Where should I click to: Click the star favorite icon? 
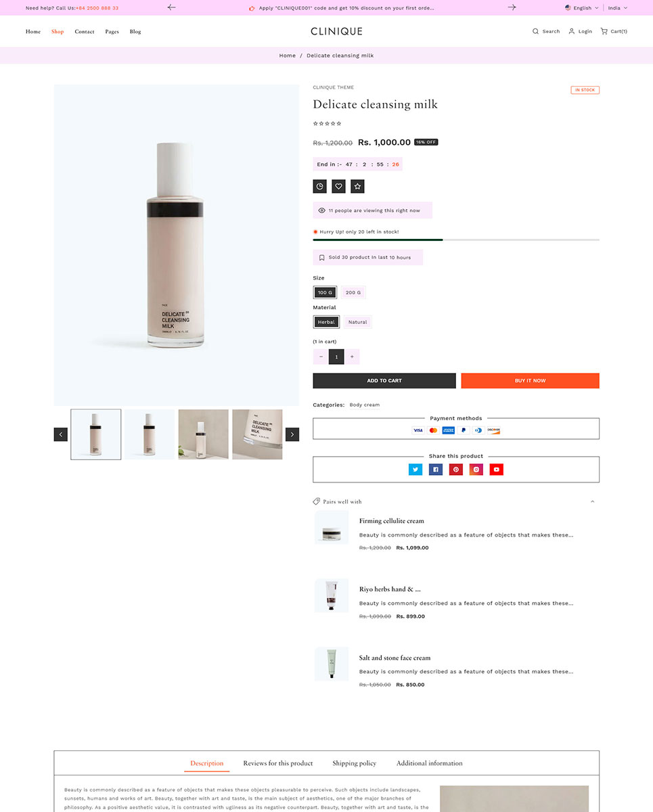coord(358,186)
